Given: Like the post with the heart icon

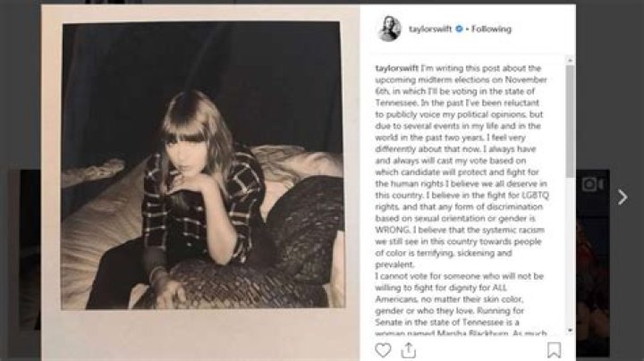Looking at the screenshot, I should pyautogui.click(x=383, y=350).
